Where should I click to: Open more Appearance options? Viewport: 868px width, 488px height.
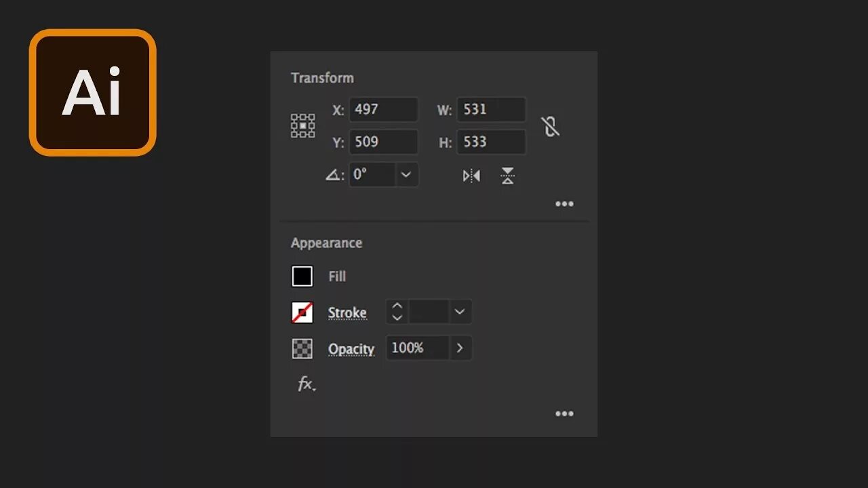pos(564,414)
